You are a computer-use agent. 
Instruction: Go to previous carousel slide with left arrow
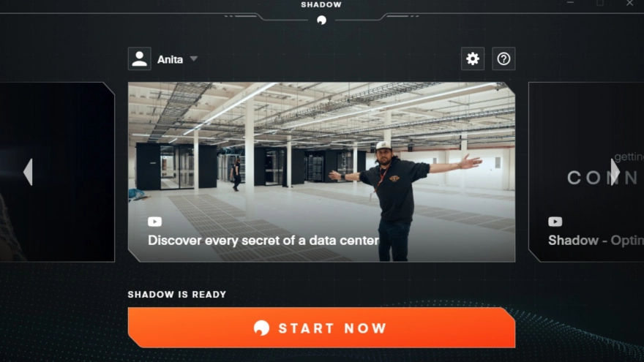(28, 172)
